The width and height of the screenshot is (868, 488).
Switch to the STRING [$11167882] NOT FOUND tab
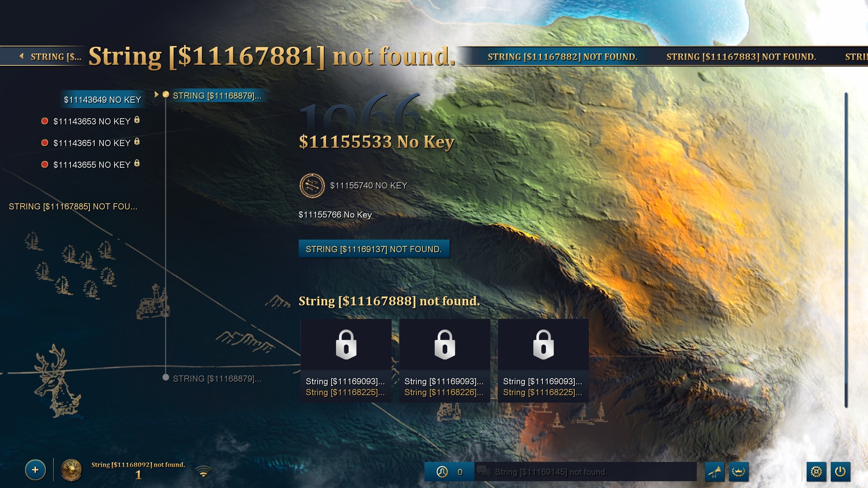(x=563, y=57)
